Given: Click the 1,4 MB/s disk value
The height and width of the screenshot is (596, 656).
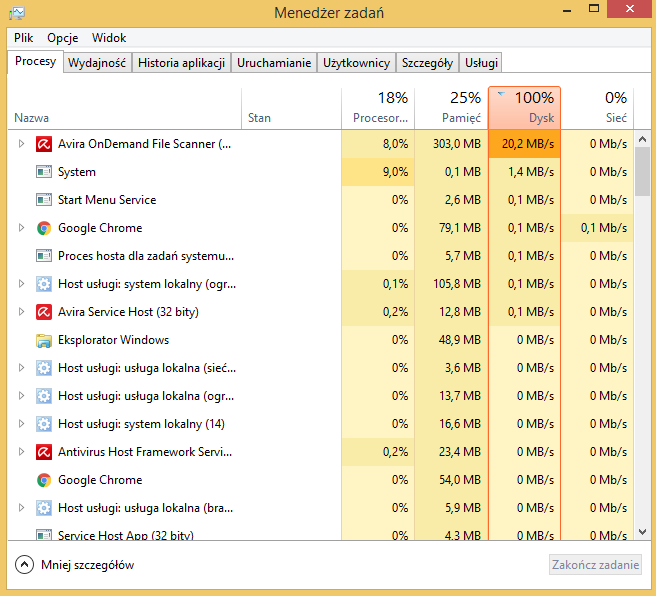Looking at the screenshot, I should point(531,172).
